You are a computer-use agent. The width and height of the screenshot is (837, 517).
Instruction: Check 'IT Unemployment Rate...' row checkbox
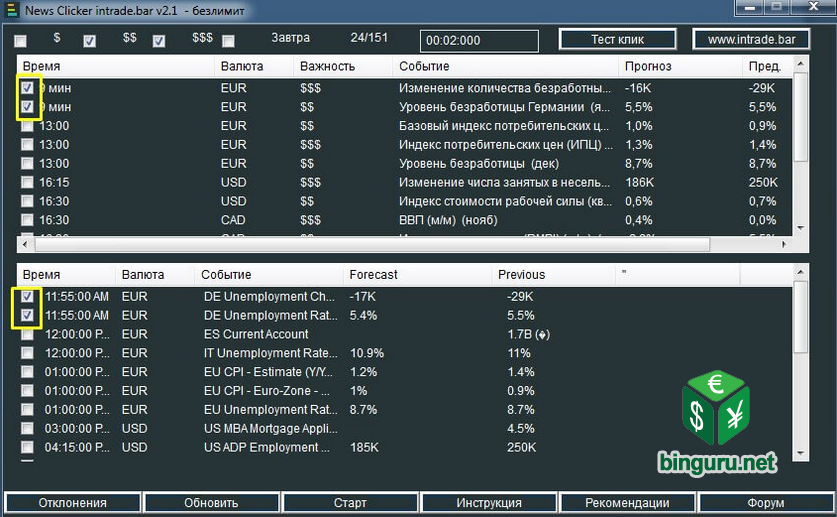(27, 353)
